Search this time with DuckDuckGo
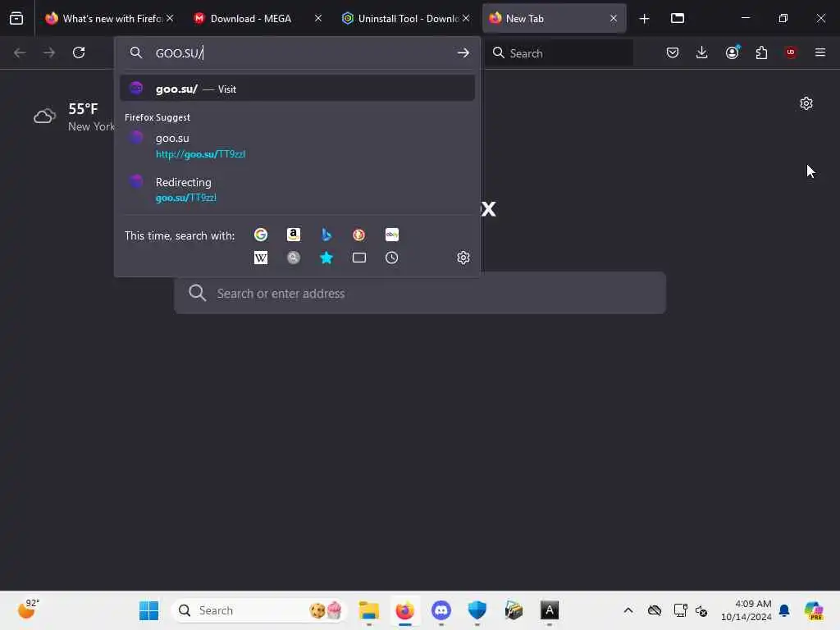This screenshot has height=630, width=840. [359, 235]
